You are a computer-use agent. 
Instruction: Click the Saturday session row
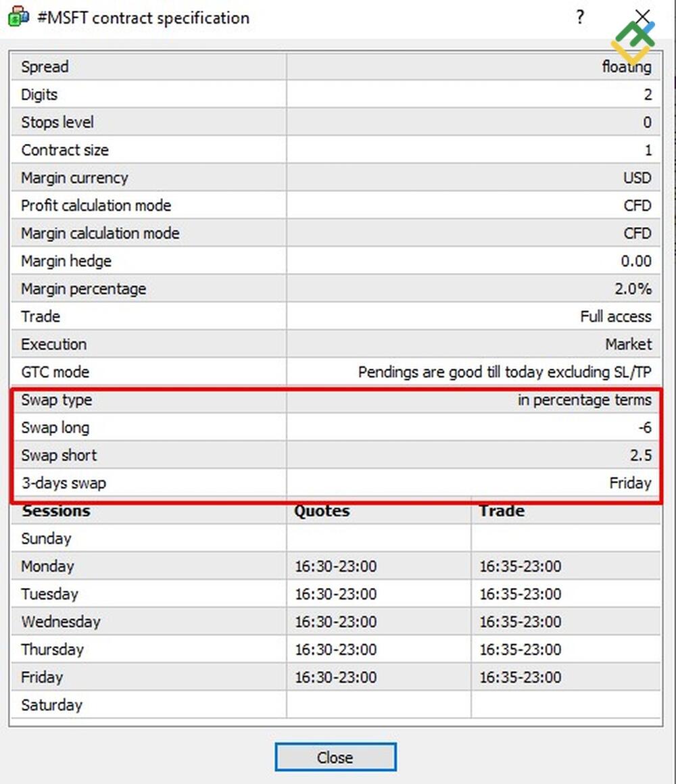click(x=51, y=705)
